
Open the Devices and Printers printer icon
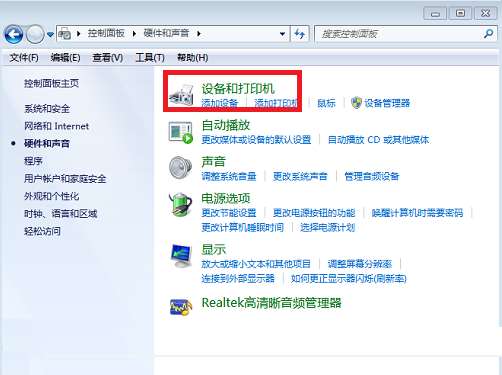pos(181,95)
